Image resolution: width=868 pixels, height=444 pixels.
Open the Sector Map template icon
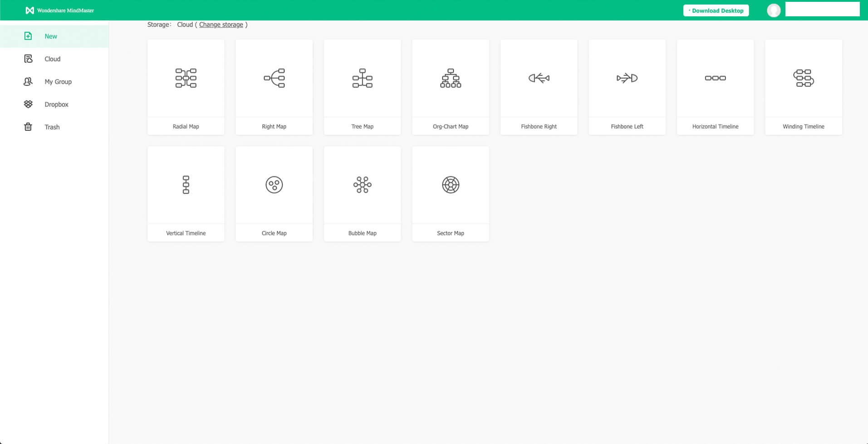click(x=451, y=185)
